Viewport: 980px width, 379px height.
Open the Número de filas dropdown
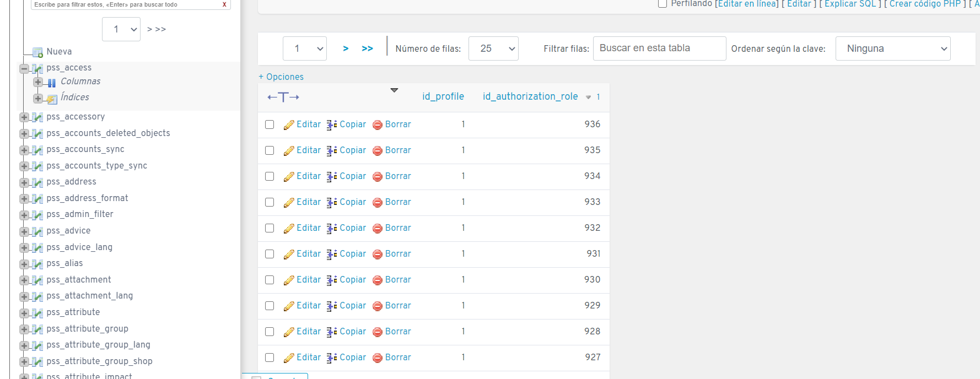(493, 48)
